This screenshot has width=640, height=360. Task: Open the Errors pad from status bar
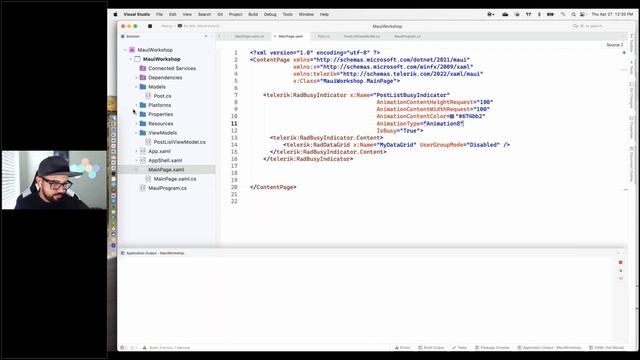[x=402, y=348]
